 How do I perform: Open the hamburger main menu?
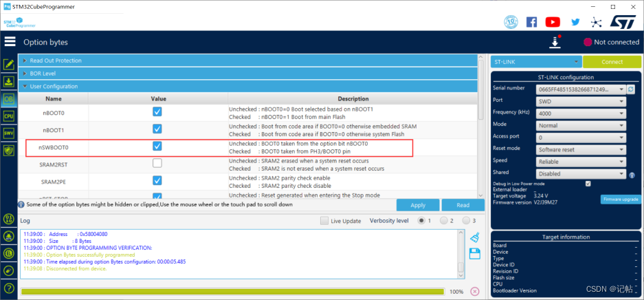coord(10,41)
